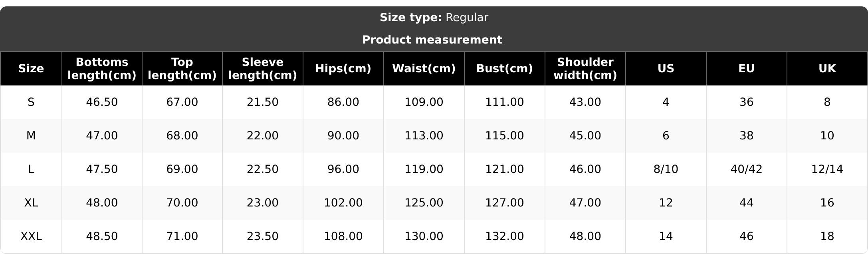Viewport: 868px width, 254px height.
Task: Click the 115.00 bust value for M
Action: (x=504, y=136)
